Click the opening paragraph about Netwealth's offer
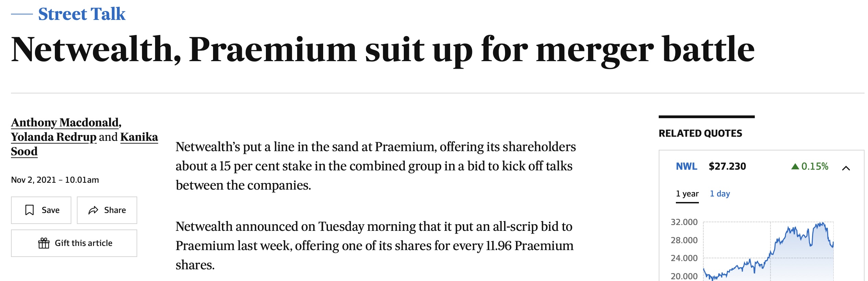Viewport: 868px width, 281px height. coord(376,166)
